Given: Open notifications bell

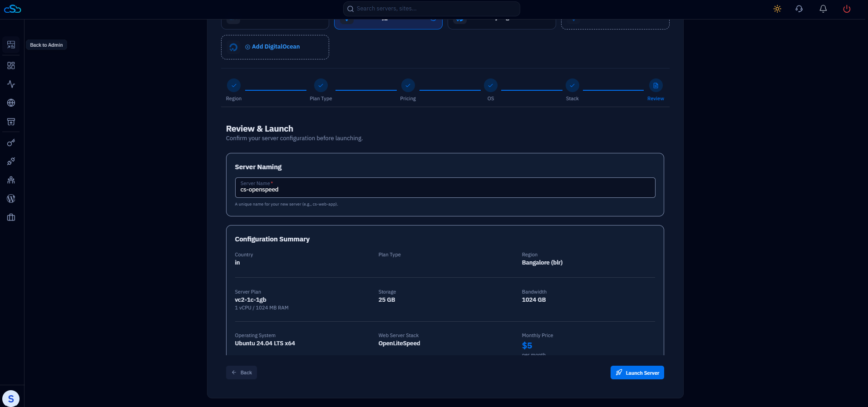Looking at the screenshot, I should [823, 9].
